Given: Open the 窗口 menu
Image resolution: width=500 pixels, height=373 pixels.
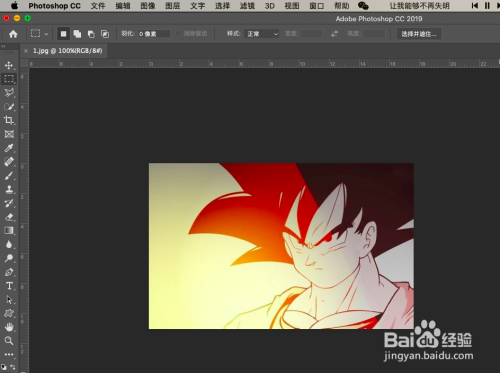Looking at the screenshot, I should click(317, 6).
